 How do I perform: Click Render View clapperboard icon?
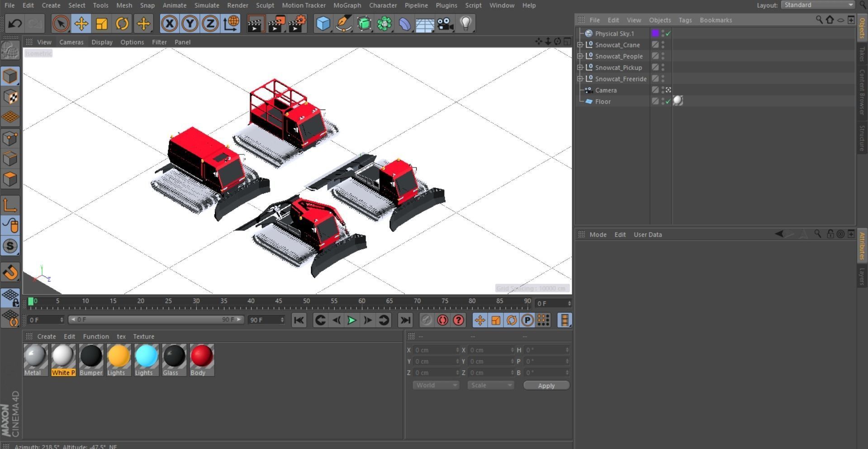256,24
